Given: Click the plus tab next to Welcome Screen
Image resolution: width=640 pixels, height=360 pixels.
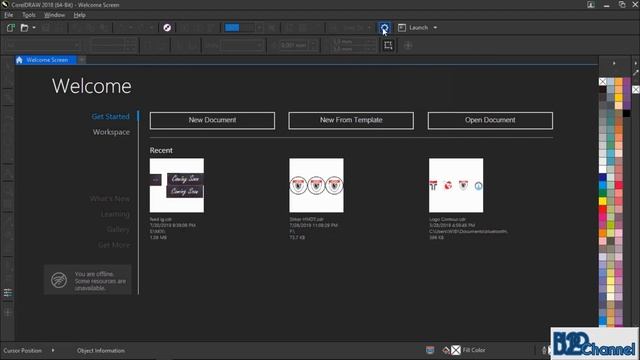Looking at the screenshot, I should click(82, 60).
